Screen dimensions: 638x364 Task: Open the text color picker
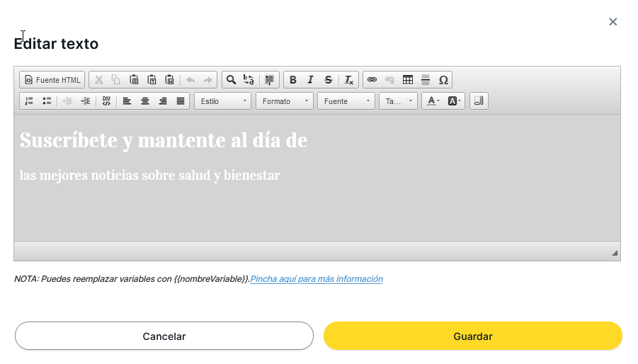coord(433,101)
